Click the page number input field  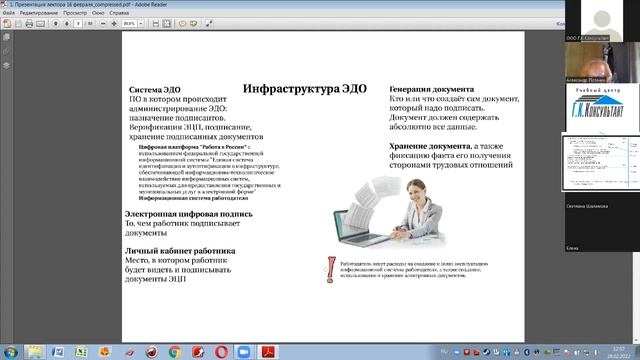pos(78,24)
